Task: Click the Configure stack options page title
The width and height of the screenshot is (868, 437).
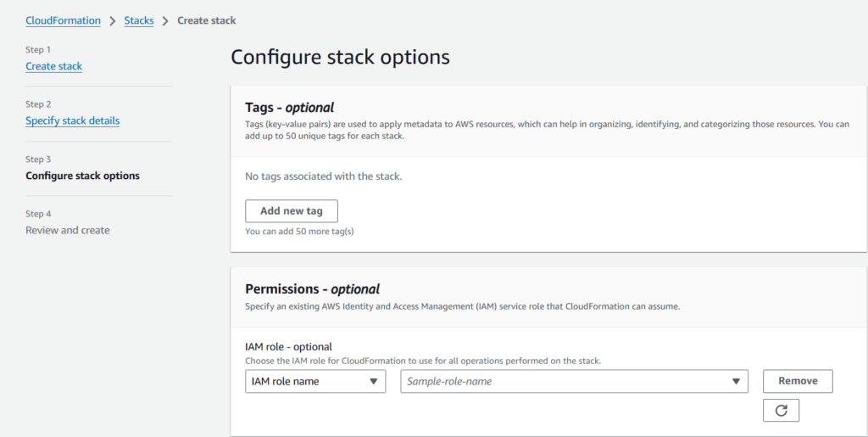Action: 340,57
